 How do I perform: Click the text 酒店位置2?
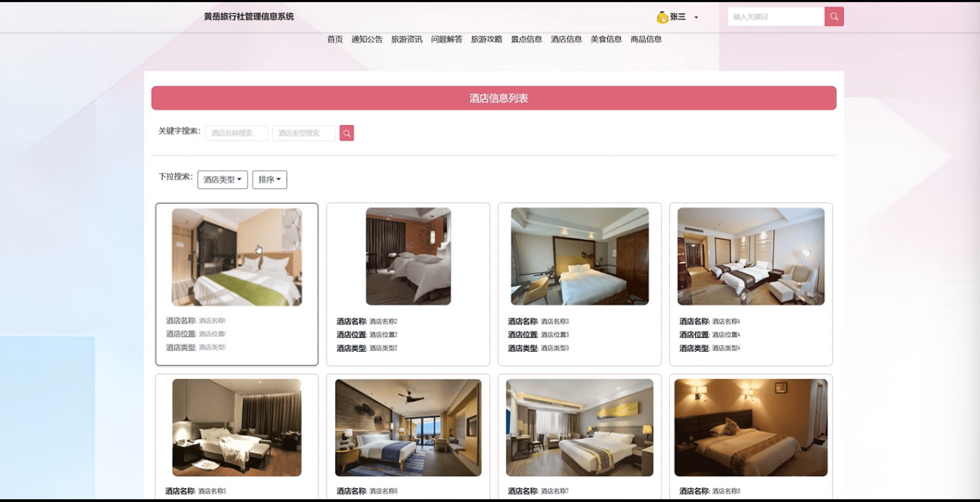pos(384,335)
